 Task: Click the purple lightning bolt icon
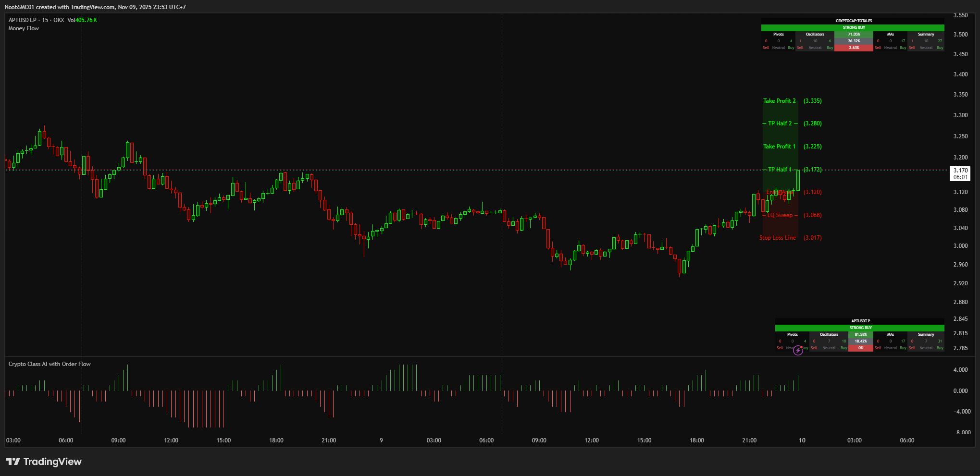(798, 351)
